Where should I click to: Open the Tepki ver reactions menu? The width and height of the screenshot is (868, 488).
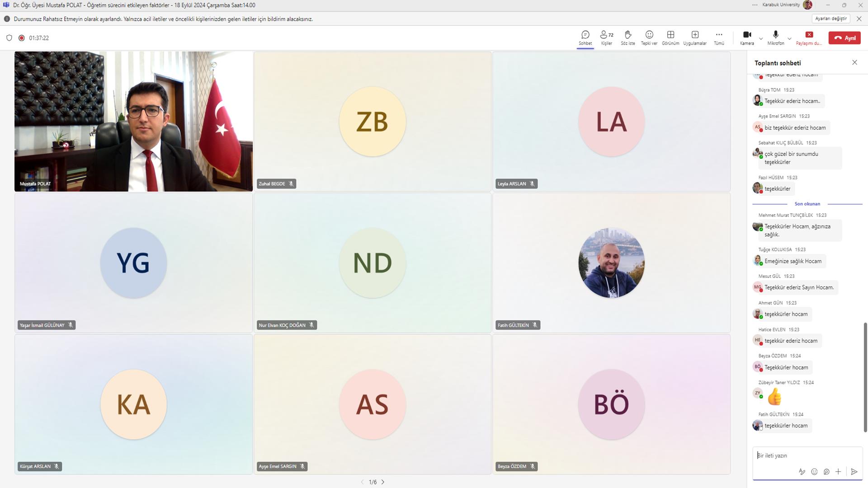coord(649,38)
